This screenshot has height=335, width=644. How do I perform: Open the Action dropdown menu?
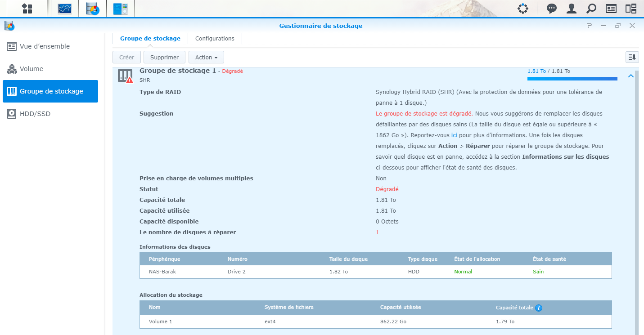[206, 57]
